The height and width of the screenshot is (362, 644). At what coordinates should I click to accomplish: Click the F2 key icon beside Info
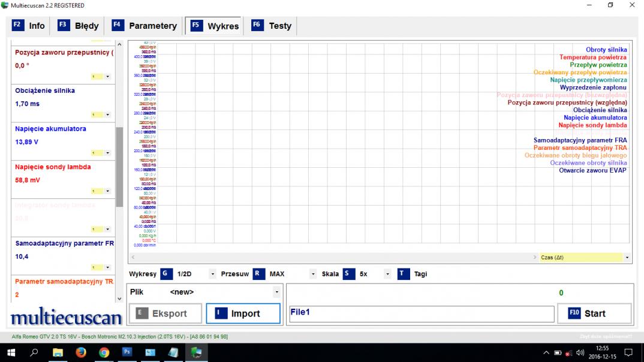pyautogui.click(x=17, y=25)
